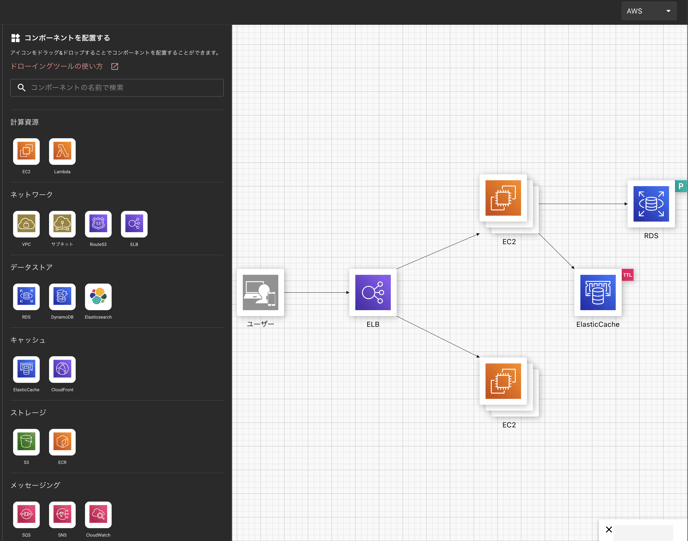Select the S3 storage component
The image size is (688, 541).
[26, 442]
